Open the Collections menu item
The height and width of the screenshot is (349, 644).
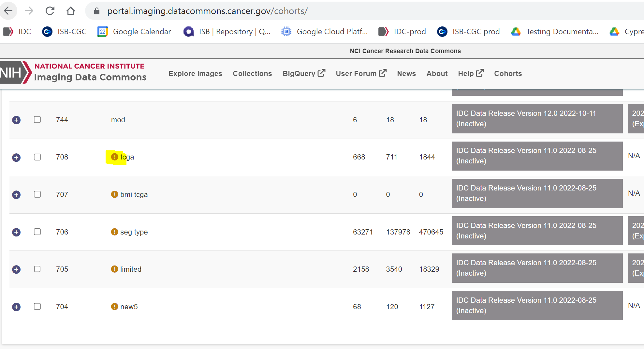[x=252, y=73]
